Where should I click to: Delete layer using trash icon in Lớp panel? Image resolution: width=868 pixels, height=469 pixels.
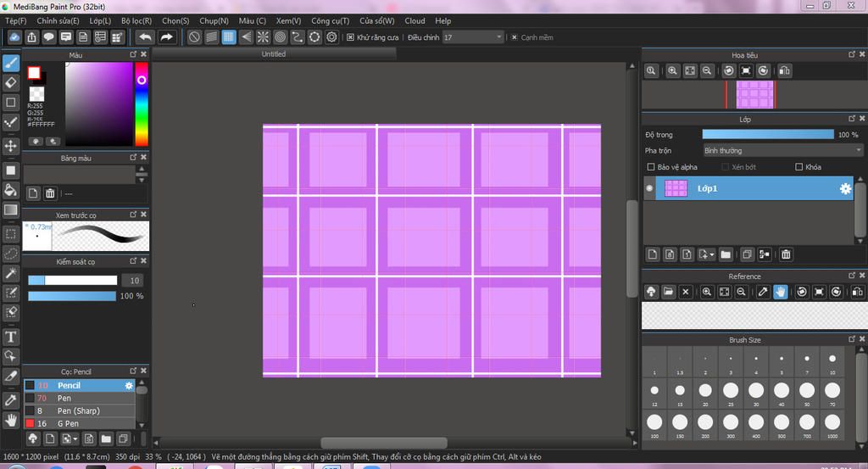(786, 254)
